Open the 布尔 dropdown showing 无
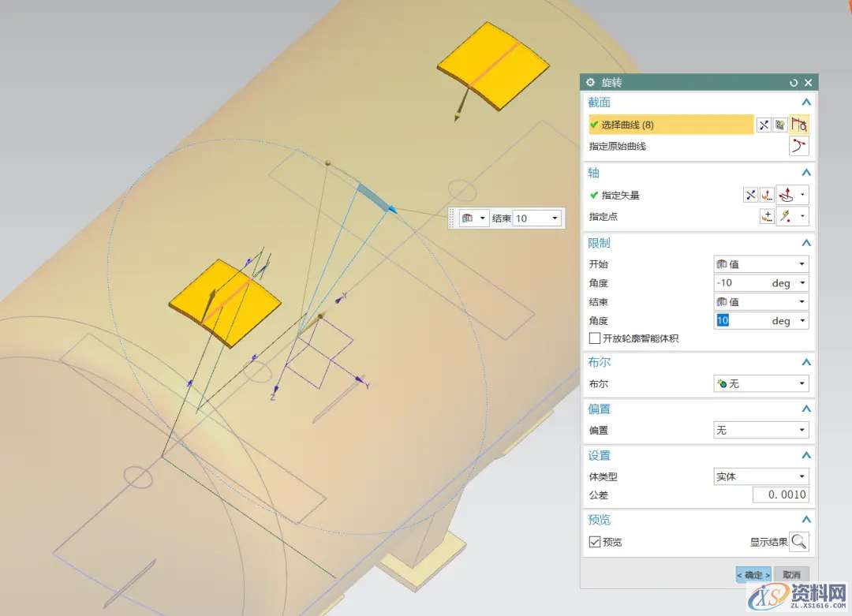 point(760,383)
